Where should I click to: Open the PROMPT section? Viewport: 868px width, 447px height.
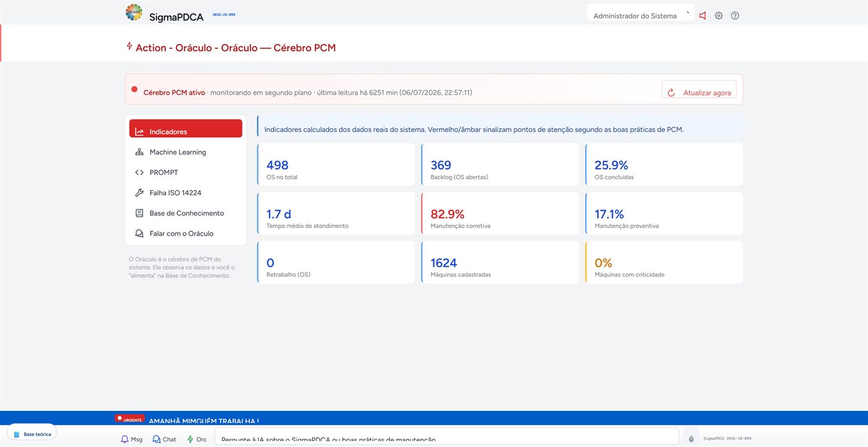coord(186,172)
